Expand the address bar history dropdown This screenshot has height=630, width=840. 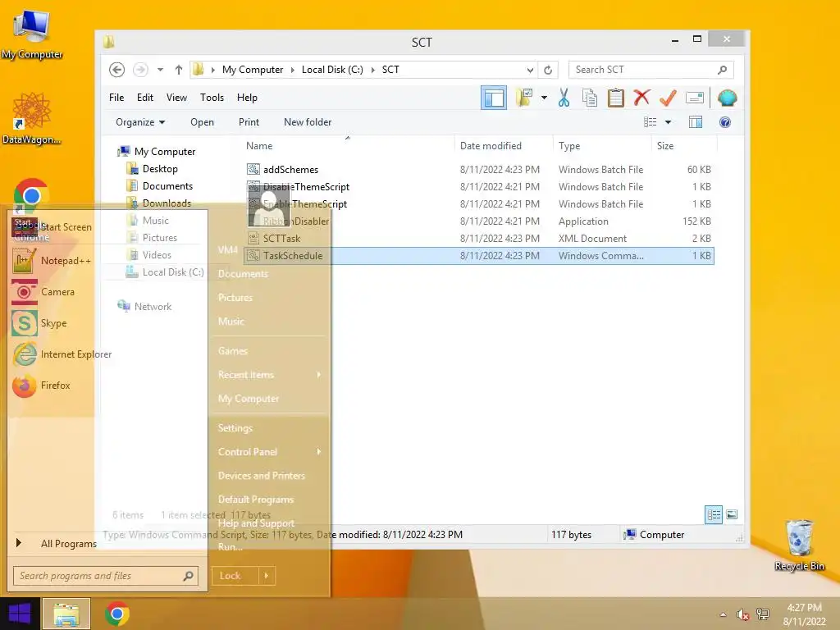[530, 70]
